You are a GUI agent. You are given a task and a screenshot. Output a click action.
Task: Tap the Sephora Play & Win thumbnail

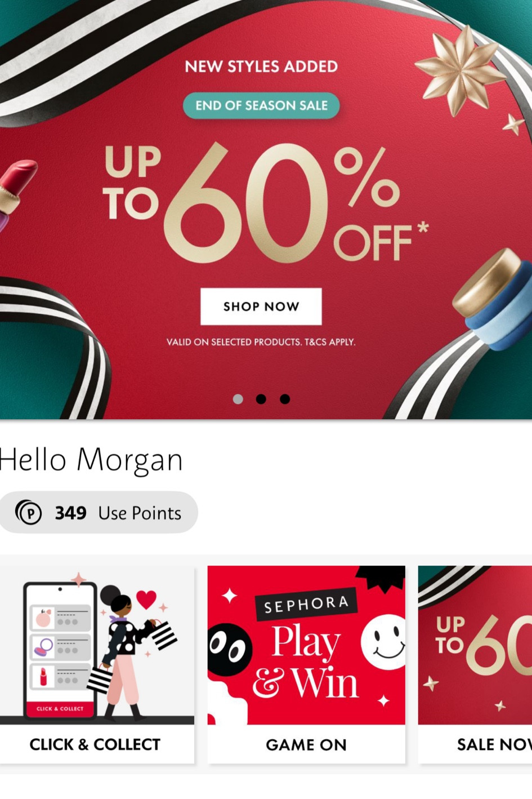click(x=306, y=645)
